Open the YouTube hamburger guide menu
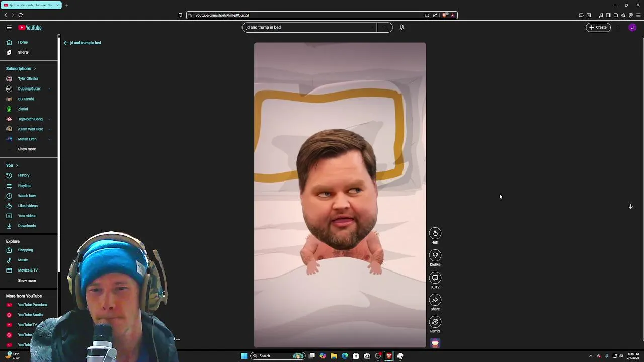This screenshot has width=644, height=362. click(9, 28)
